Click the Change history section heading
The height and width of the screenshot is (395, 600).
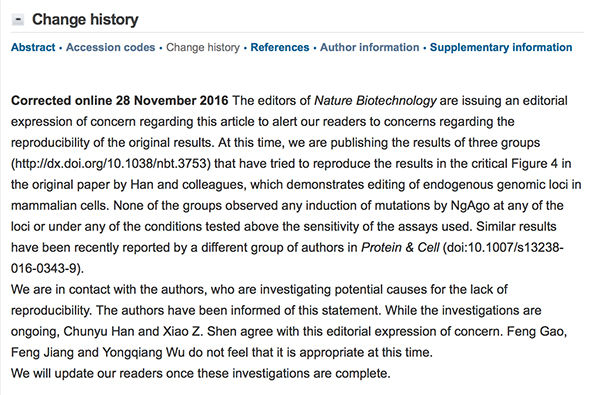click(x=85, y=20)
